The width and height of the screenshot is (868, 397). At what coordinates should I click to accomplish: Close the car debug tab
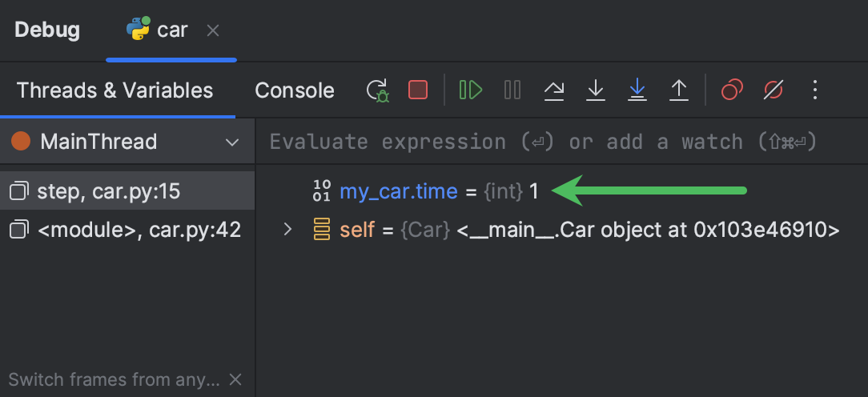213,30
